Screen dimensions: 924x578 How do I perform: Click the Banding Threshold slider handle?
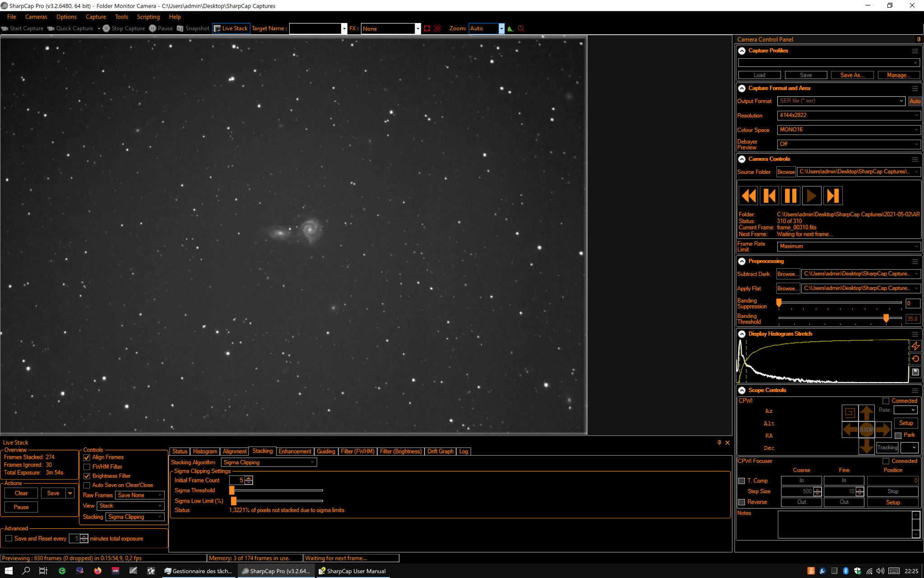tap(886, 318)
